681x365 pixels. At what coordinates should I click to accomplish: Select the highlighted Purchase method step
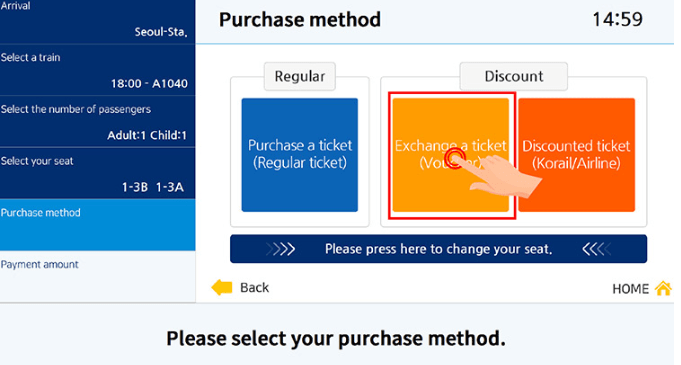97,225
